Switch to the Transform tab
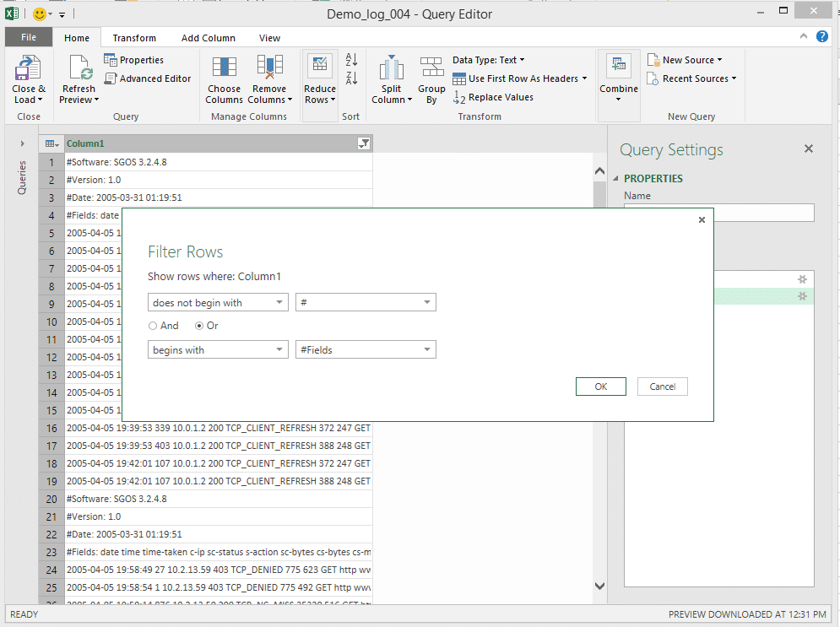This screenshot has width=840, height=627. click(x=134, y=38)
